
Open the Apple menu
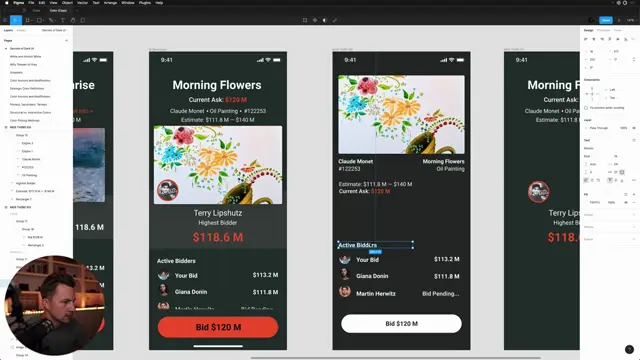[x=7, y=3]
